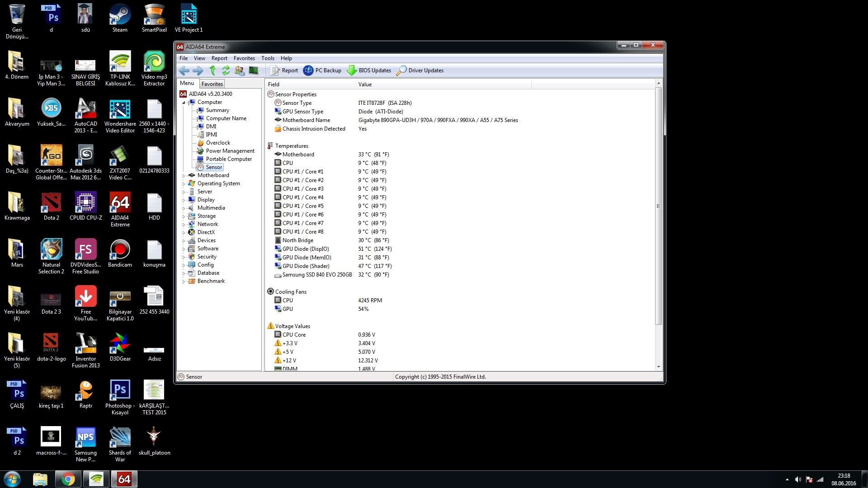Expand the Benchmark tree node
This screenshot has width=868, height=488.
pyautogui.click(x=184, y=282)
